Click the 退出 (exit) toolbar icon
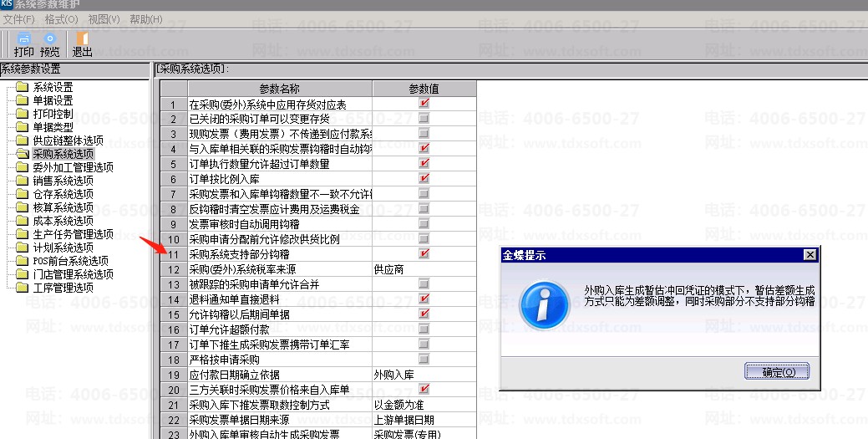Image resolution: width=868 pixels, height=439 pixels. coord(82,38)
